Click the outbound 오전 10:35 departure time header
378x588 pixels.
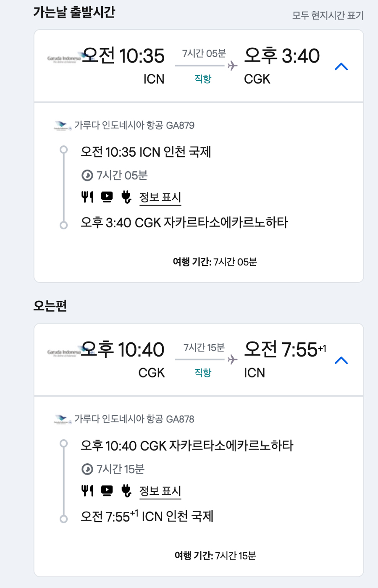coord(123,56)
